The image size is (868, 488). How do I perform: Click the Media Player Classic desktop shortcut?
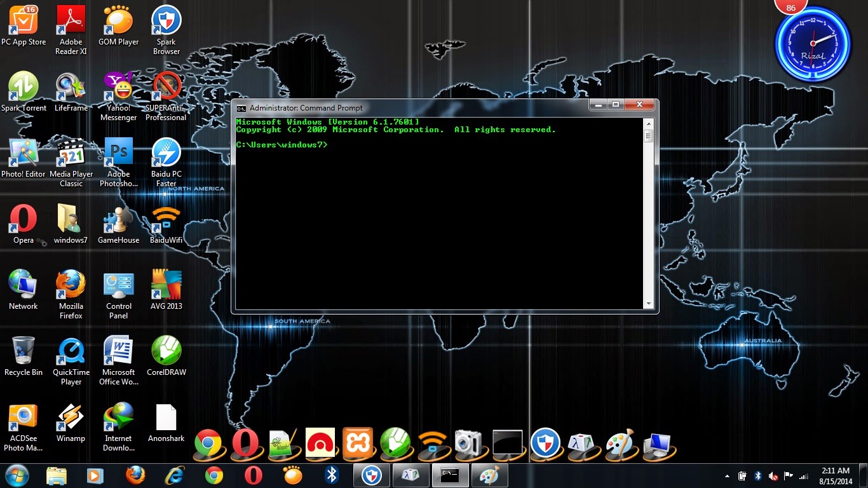pos(71,163)
